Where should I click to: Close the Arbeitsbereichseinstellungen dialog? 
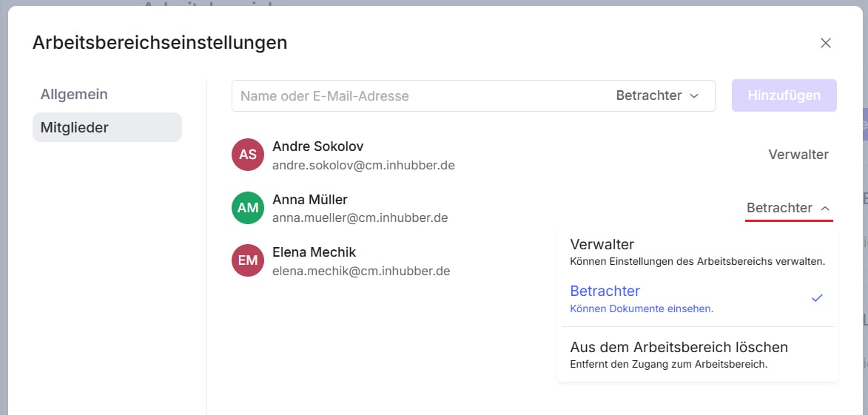(826, 43)
